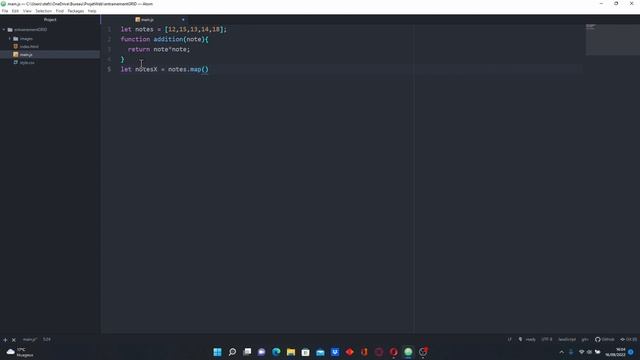Open Task View in taskbar
This screenshot has height=360, width=640.
(x=247, y=352)
